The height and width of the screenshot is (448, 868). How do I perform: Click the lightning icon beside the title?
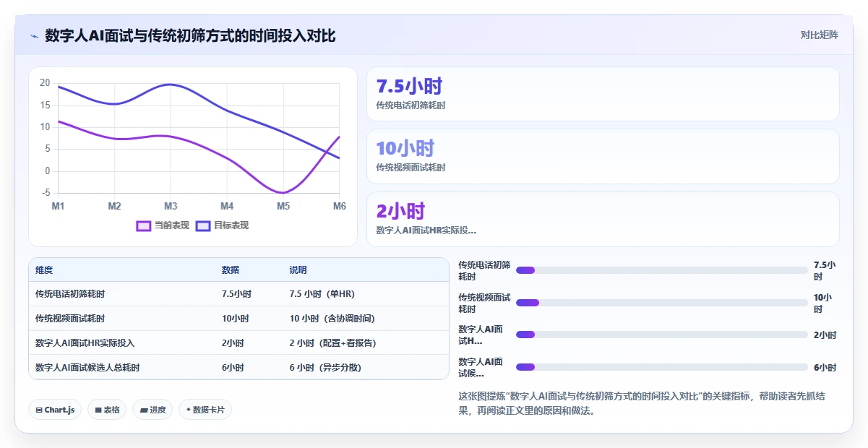(x=35, y=36)
